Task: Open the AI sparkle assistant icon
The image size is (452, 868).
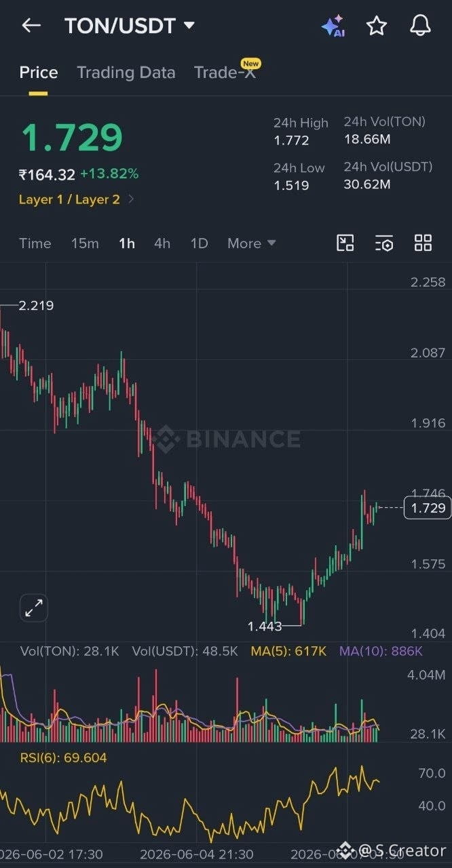Action: 333,26
